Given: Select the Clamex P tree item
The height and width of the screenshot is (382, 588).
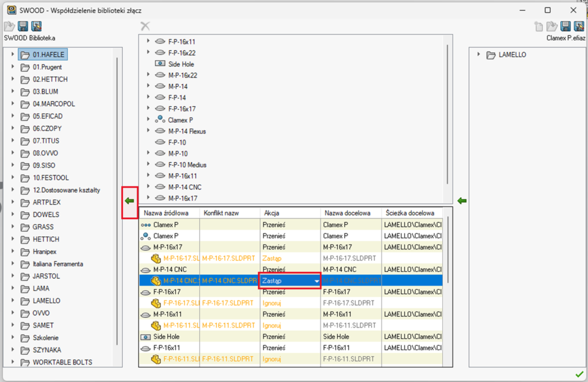Looking at the screenshot, I should click(180, 120).
